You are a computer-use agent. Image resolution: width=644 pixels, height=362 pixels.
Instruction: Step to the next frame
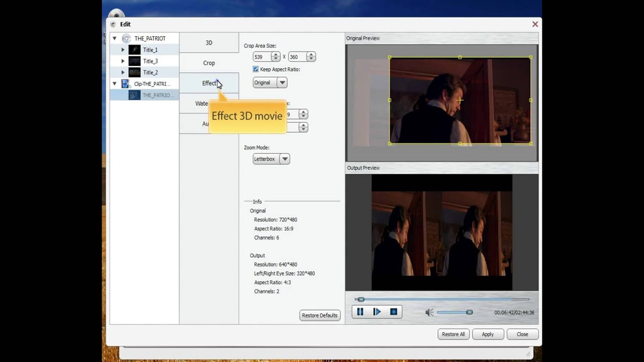(377, 312)
